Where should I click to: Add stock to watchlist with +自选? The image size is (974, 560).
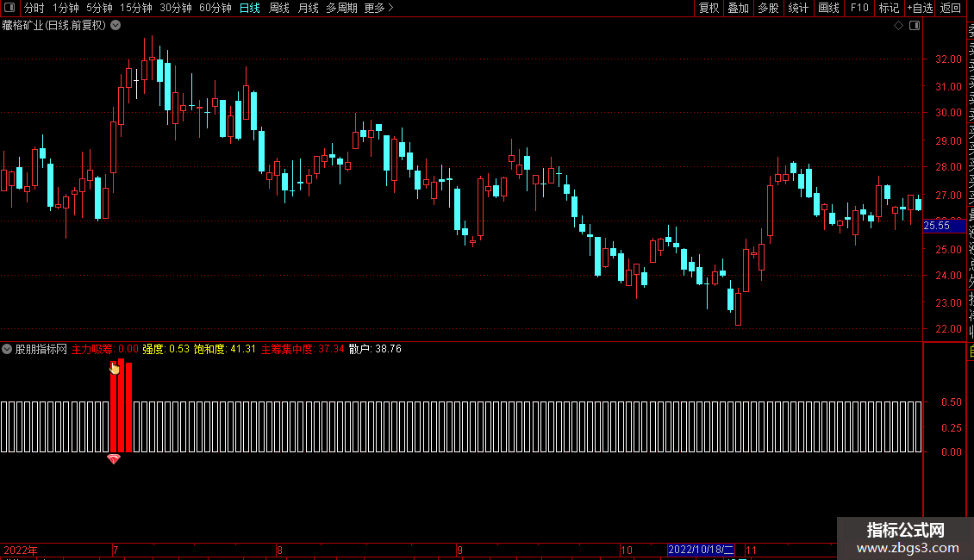coord(920,8)
